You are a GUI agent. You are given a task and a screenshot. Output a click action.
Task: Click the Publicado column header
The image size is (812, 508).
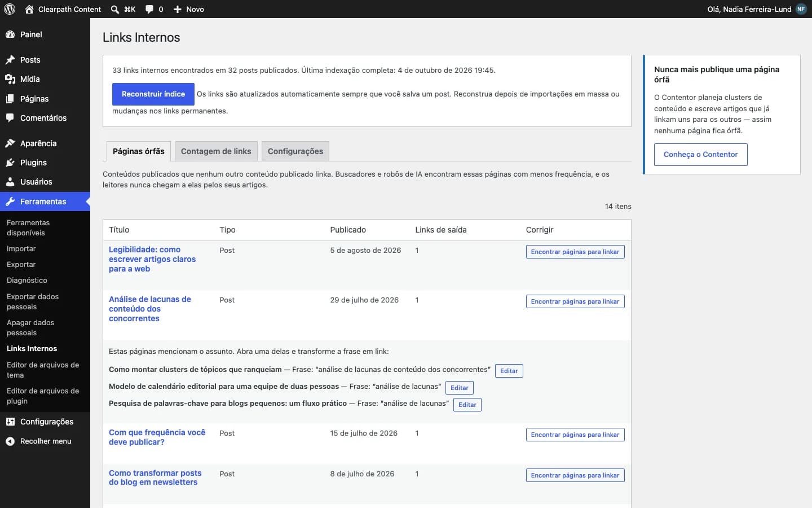(348, 230)
